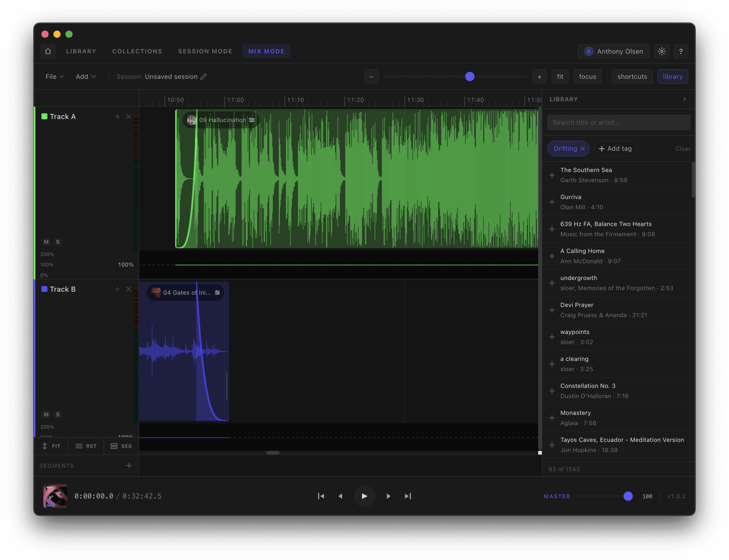Toggle focus view button
This screenshot has width=729, height=560.
pyautogui.click(x=587, y=77)
